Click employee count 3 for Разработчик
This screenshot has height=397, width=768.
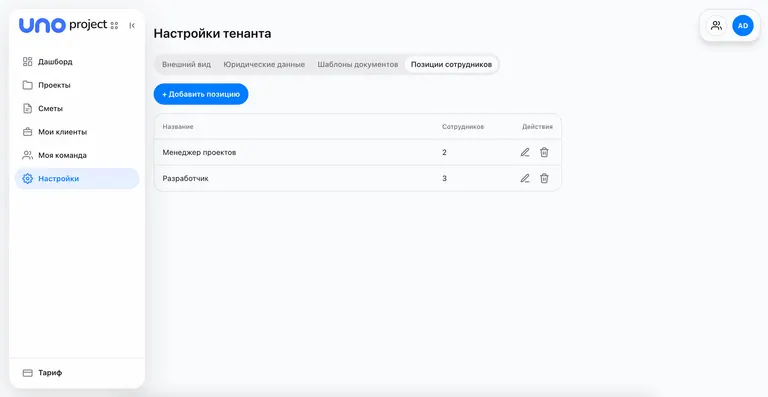[444, 178]
